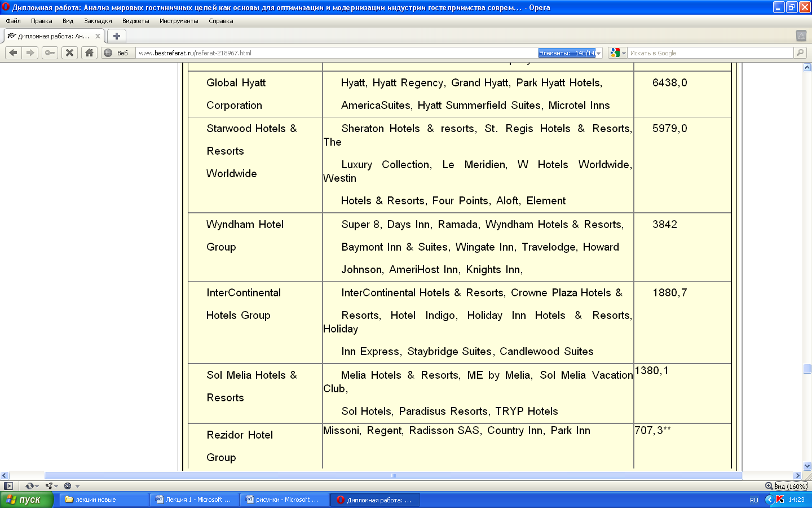The image size is (812, 508).
Task: Click the Missoni, Regent, Radisson SAS brands text
Action: 457,431
